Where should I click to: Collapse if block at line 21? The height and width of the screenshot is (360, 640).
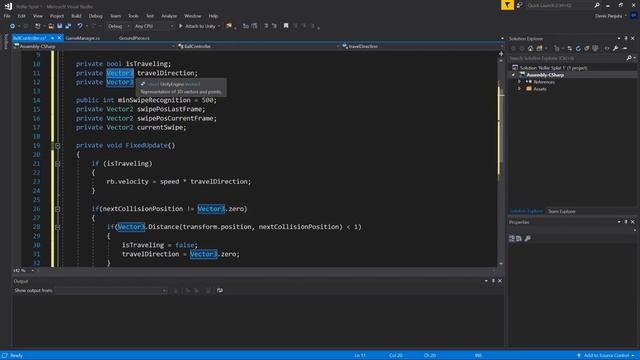point(58,164)
